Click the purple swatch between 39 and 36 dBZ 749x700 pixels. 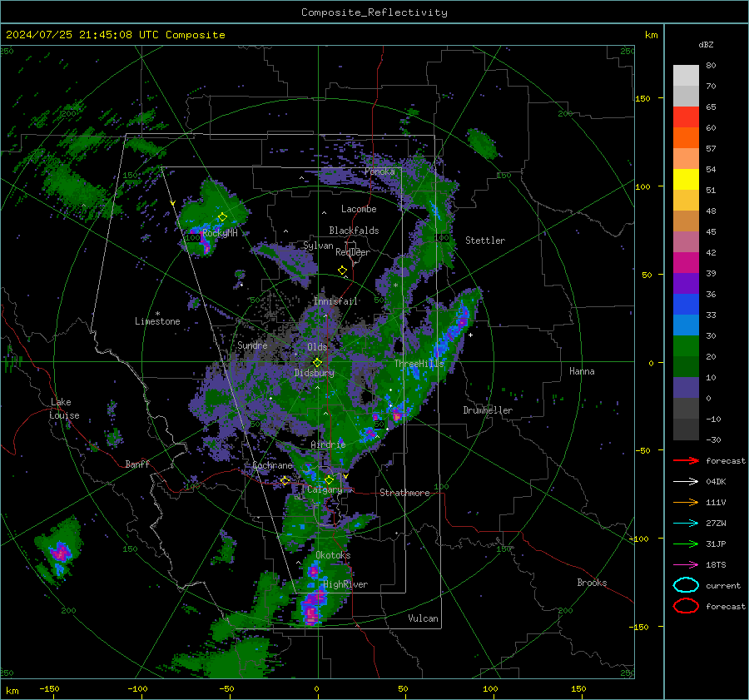click(x=686, y=284)
